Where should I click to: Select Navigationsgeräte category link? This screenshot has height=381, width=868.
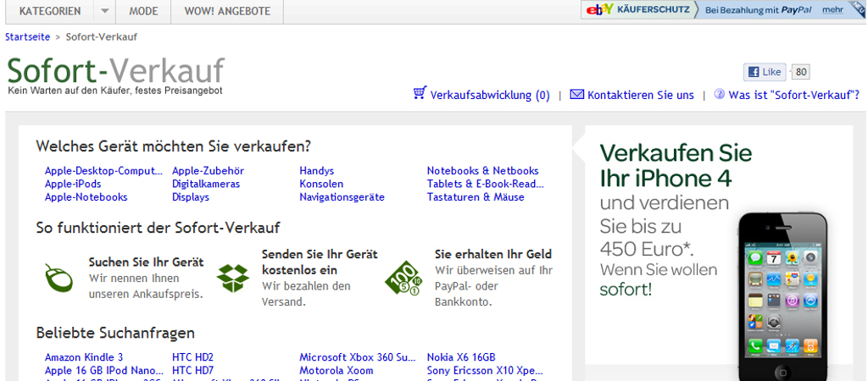(x=342, y=197)
